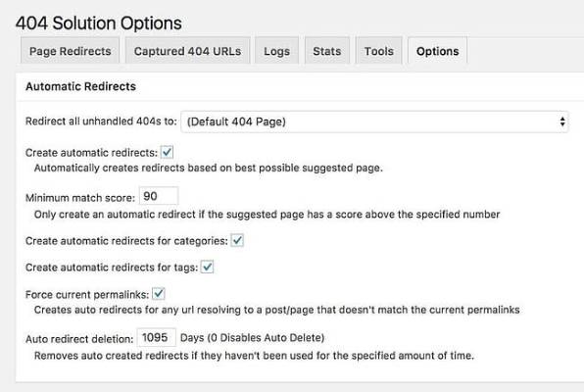Switch to Captured 404 URLs tab
Screen dimensions: 584x392
pos(187,51)
